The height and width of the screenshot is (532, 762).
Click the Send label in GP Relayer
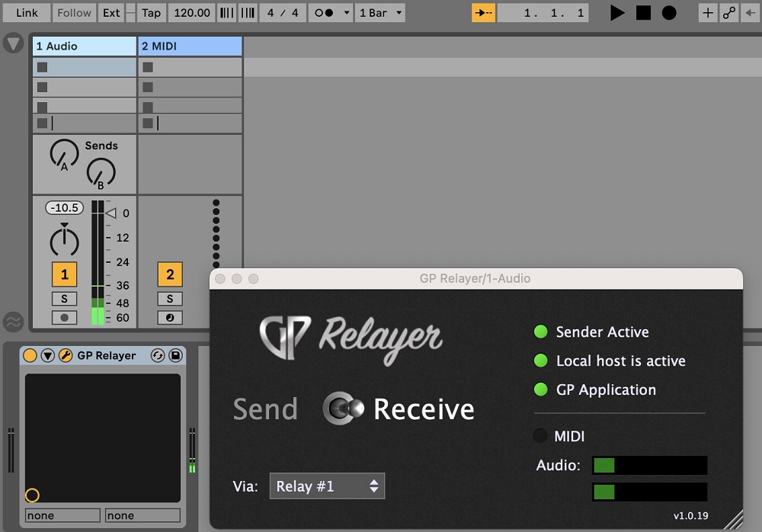pos(265,409)
